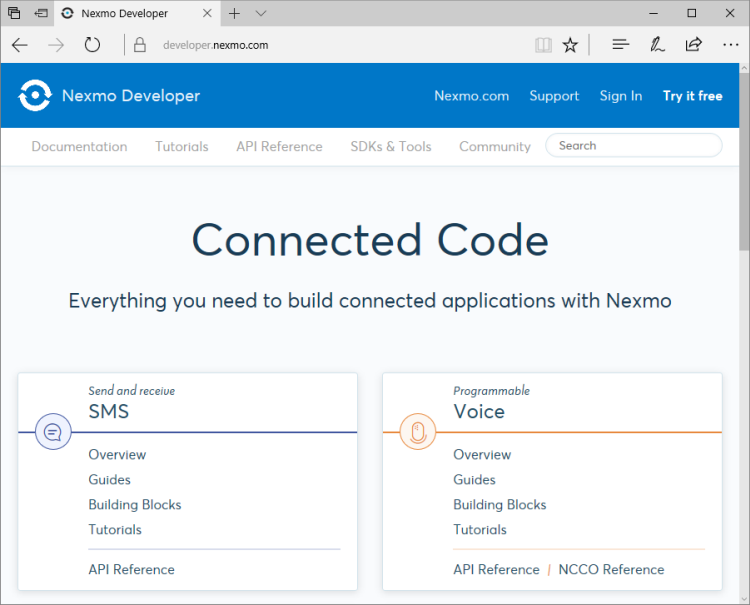The image size is (750, 605).
Task: Focus the Search input field
Action: pos(634,145)
